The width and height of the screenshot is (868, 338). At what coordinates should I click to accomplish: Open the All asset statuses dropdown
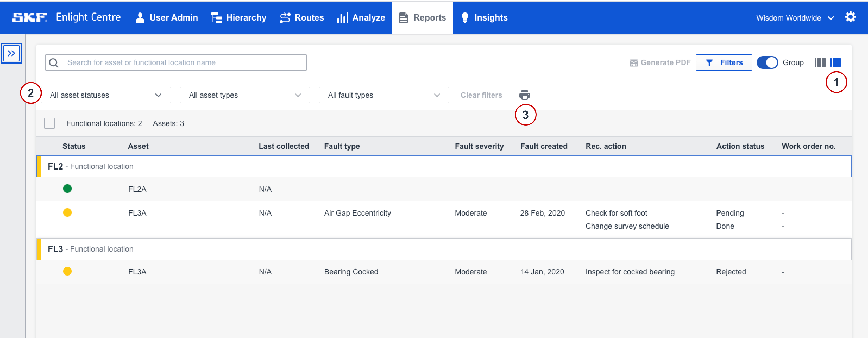106,95
